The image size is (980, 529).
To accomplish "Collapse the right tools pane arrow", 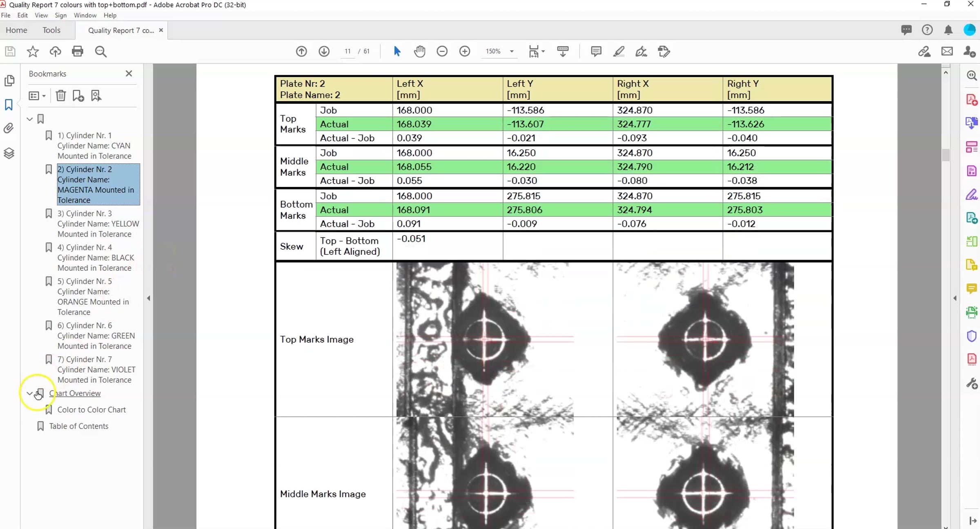I will pyautogui.click(x=955, y=298).
